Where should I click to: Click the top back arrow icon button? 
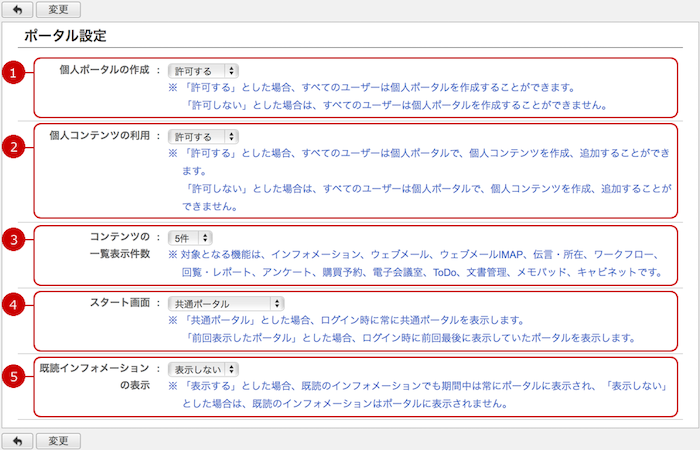(x=17, y=9)
